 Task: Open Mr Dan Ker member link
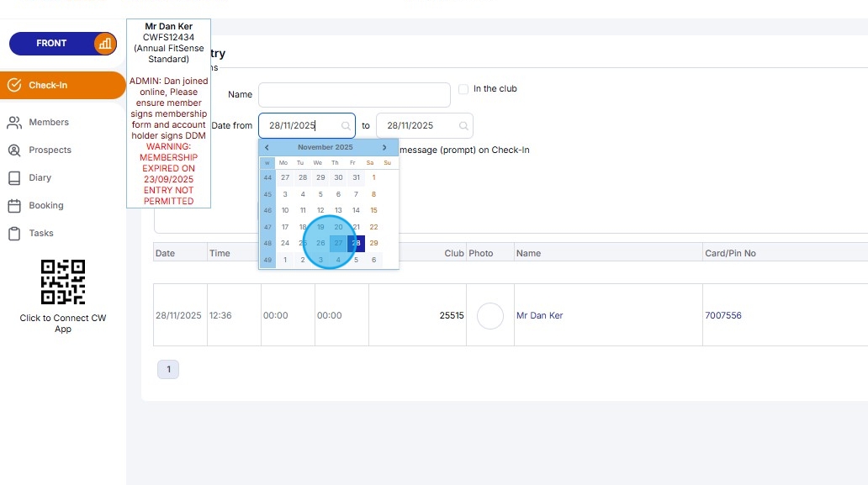point(540,315)
